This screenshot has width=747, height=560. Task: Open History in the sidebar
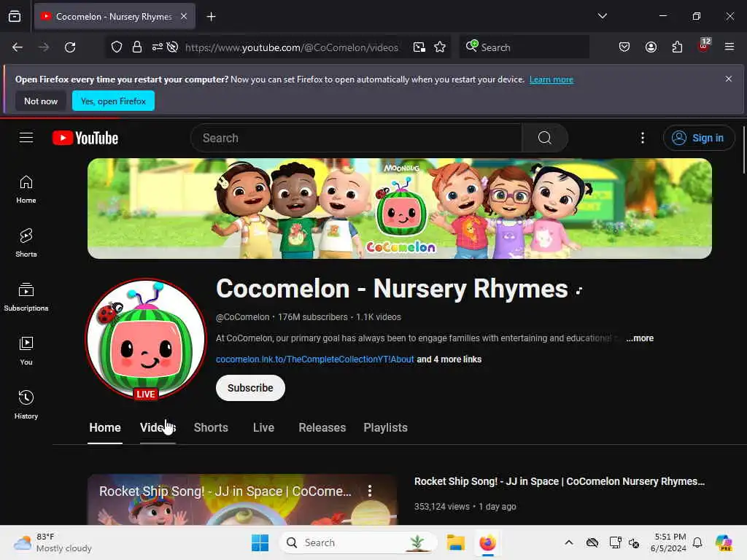tap(26, 405)
